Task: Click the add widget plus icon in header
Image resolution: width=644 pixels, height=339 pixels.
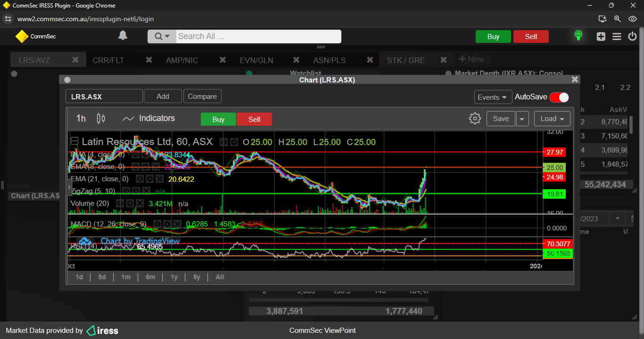Action: (x=601, y=36)
